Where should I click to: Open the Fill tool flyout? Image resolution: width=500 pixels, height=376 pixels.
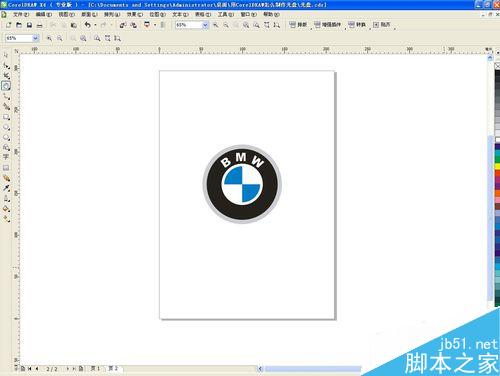(x=6, y=209)
